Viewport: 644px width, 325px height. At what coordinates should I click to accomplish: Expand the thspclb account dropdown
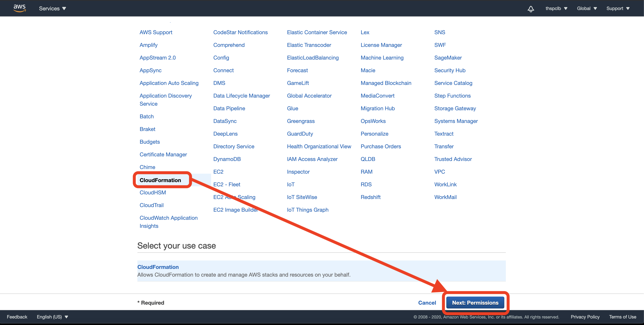point(556,8)
